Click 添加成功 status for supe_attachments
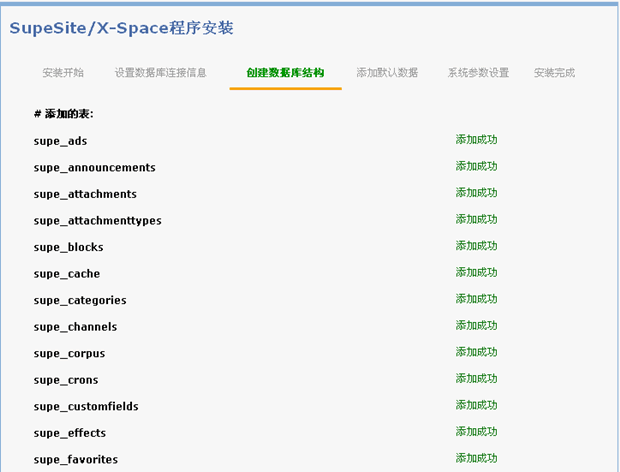Image resolution: width=620 pixels, height=472 pixels. pos(476,193)
